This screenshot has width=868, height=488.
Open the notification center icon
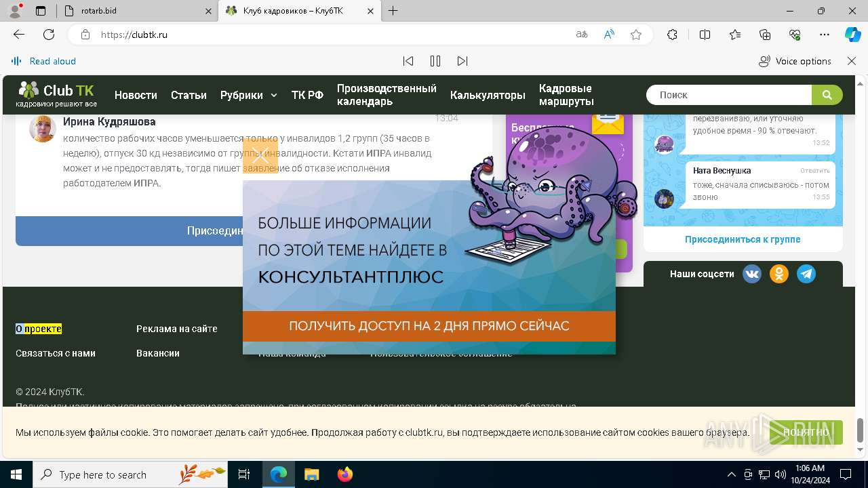pos(846,474)
